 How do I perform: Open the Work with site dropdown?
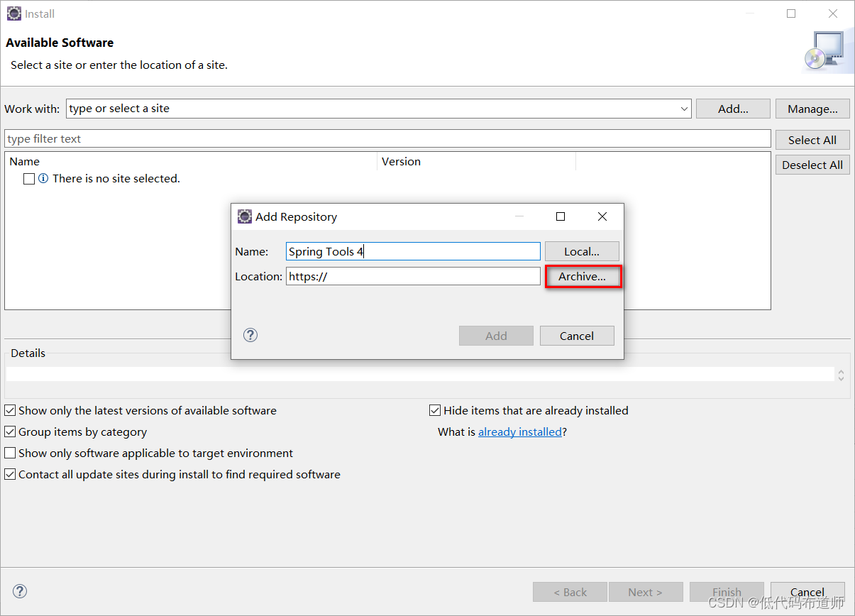point(684,109)
